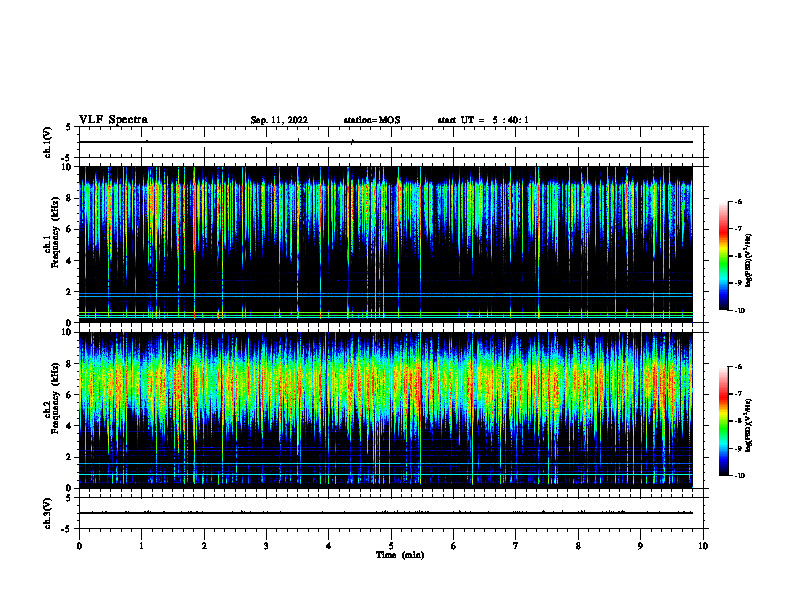Click time axis tick label "7"

[516, 546]
